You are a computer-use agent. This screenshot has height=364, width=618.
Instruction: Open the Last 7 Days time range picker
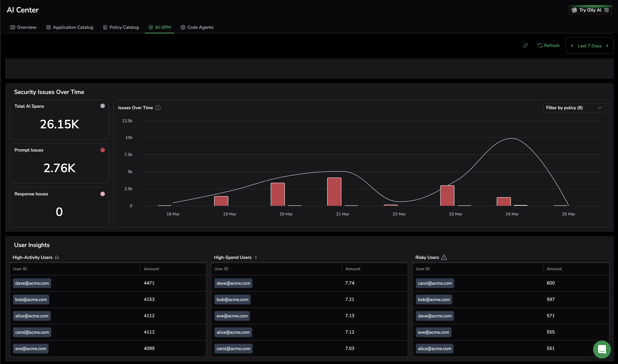click(589, 46)
